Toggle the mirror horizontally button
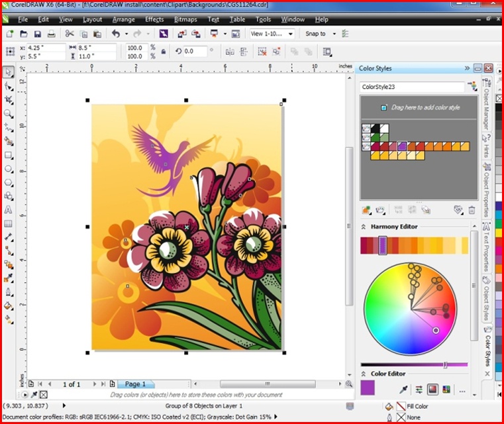 point(230,52)
